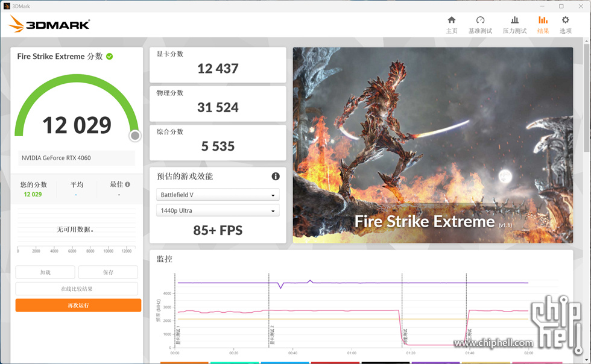Click the 保存 save button
Image resolution: width=591 pixels, height=364 pixels.
point(108,272)
